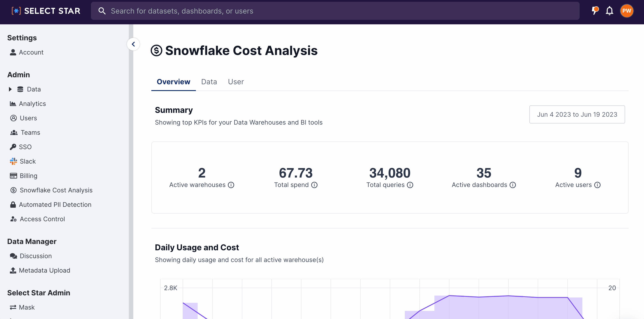
Task: Click the Active warehouses info icon
Action: coord(231,185)
